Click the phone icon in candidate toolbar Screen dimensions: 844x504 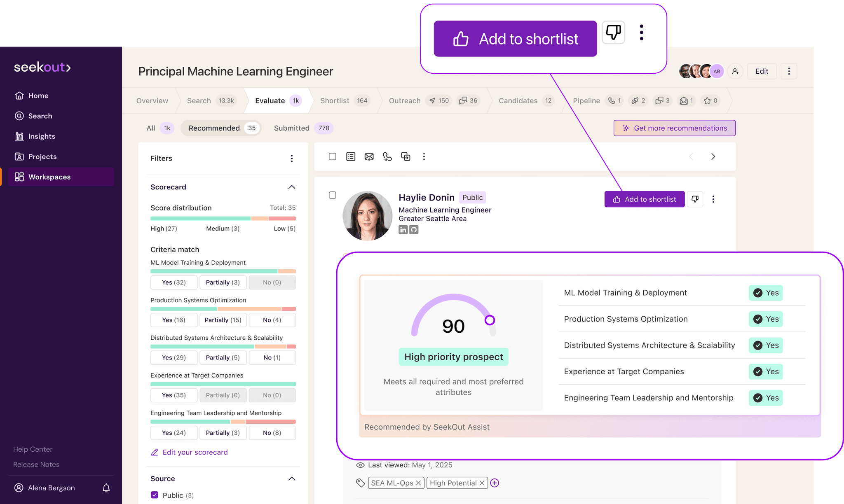(387, 157)
